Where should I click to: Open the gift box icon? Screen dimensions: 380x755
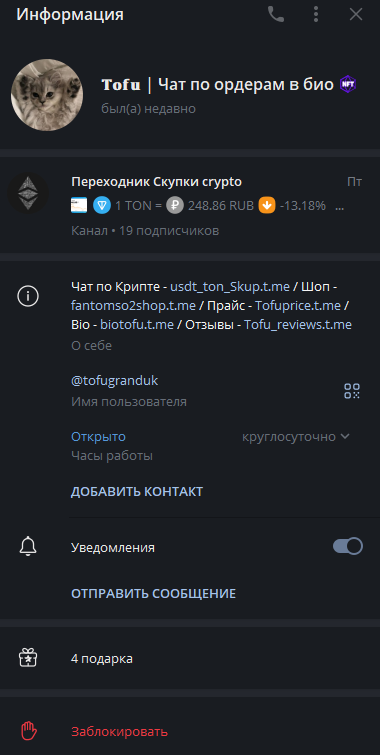tap(28, 658)
